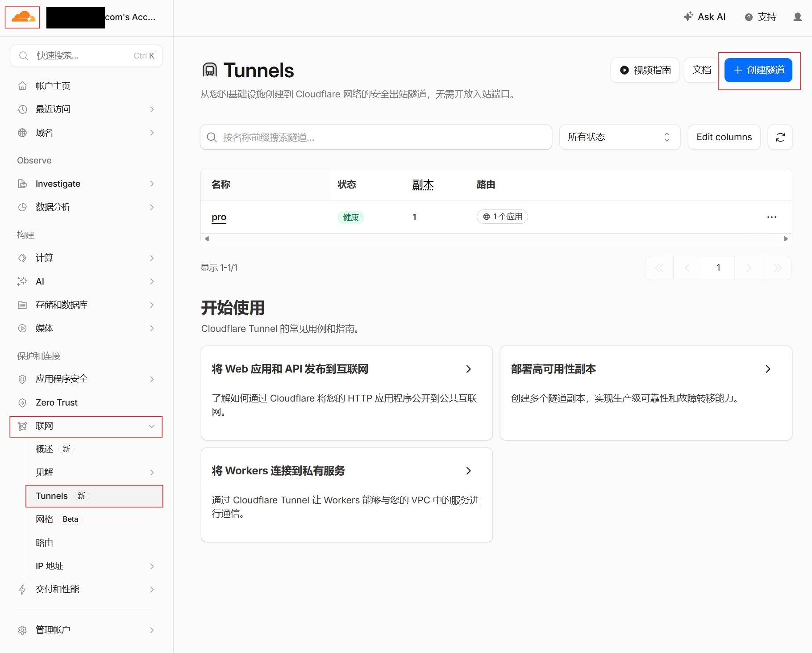This screenshot has height=653, width=812.
Task: Click the 最近访问 clock icon
Action: [22, 109]
